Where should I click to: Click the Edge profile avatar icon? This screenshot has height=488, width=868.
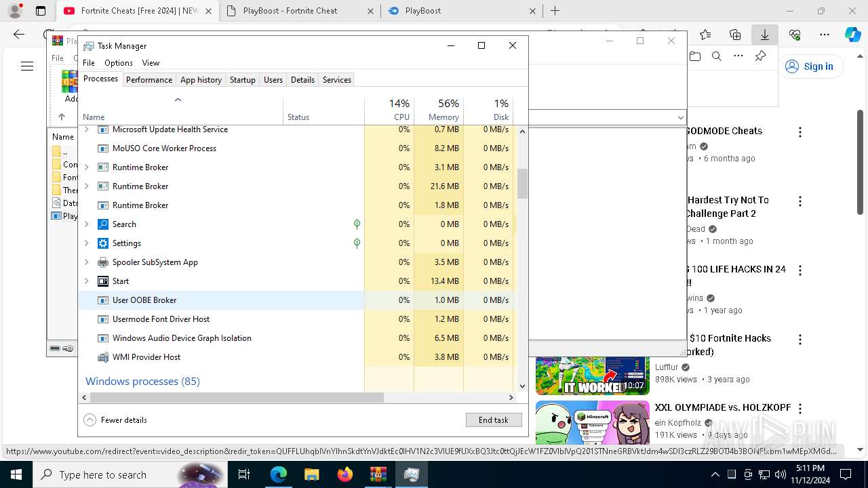14,11
